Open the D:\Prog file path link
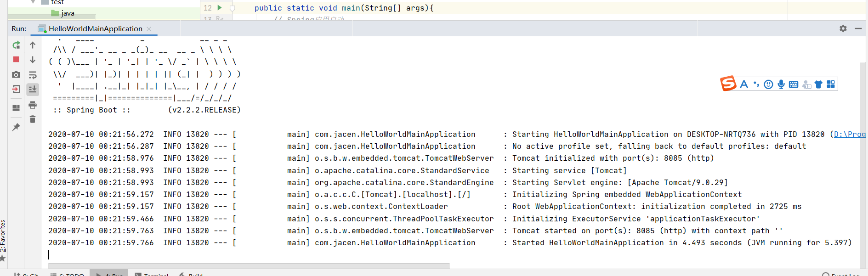The height and width of the screenshot is (276, 868). point(850,134)
